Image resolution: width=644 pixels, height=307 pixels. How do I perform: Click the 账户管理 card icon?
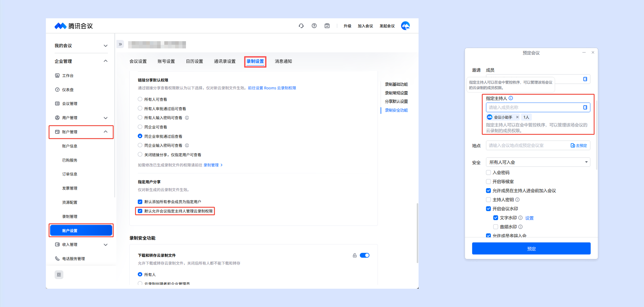[x=57, y=132]
